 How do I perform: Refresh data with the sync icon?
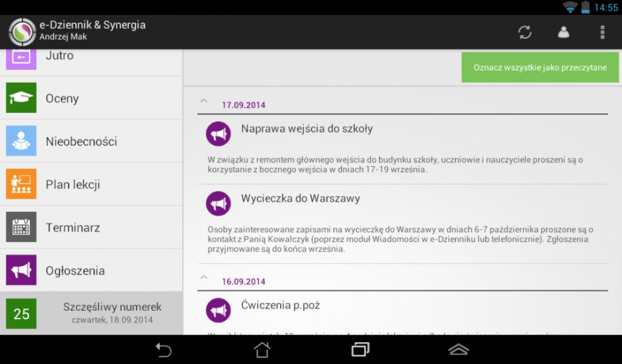pyautogui.click(x=525, y=32)
